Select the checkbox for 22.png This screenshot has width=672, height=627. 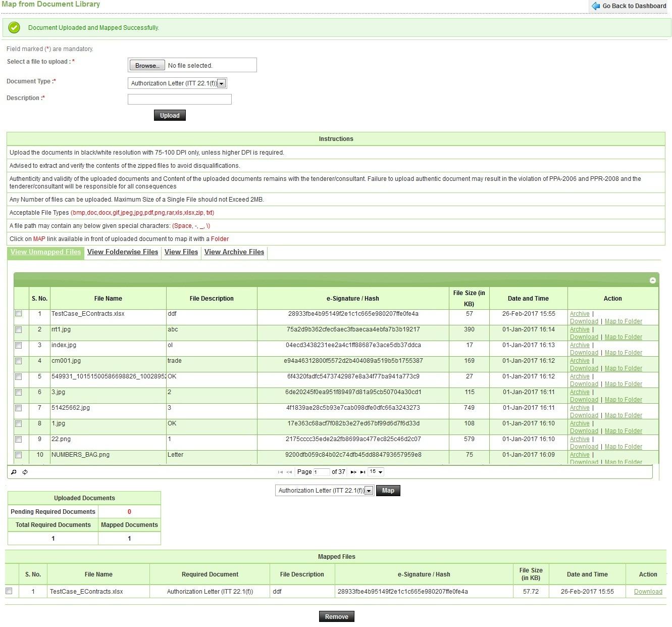[x=19, y=439]
